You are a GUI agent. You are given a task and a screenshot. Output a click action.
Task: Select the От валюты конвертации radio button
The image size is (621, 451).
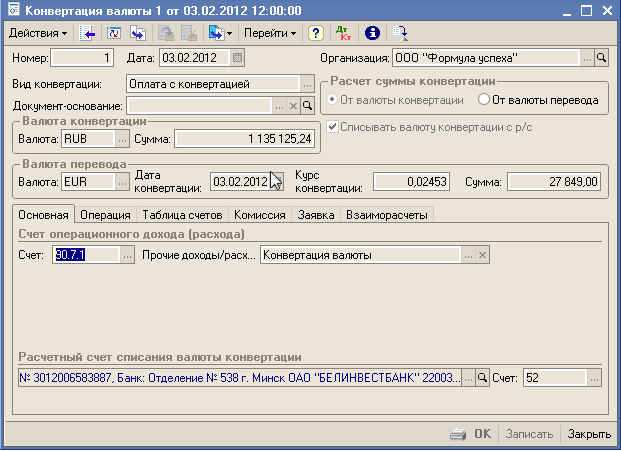tap(332, 99)
